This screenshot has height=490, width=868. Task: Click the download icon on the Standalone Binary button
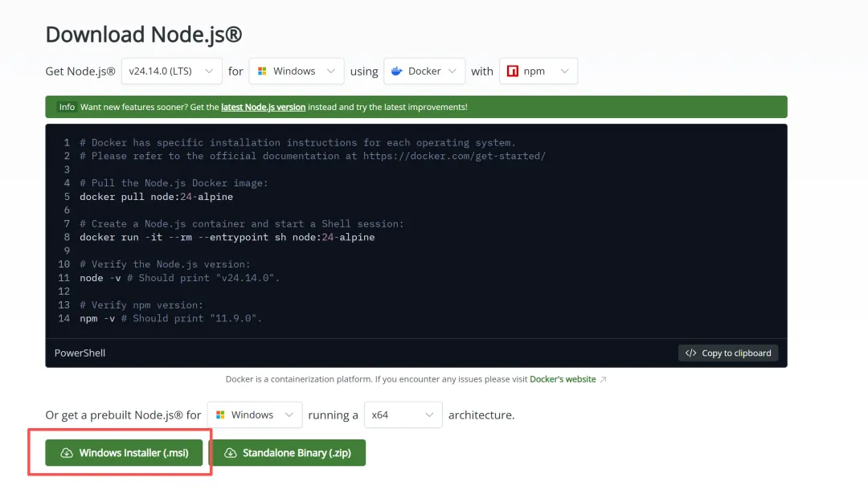point(231,453)
